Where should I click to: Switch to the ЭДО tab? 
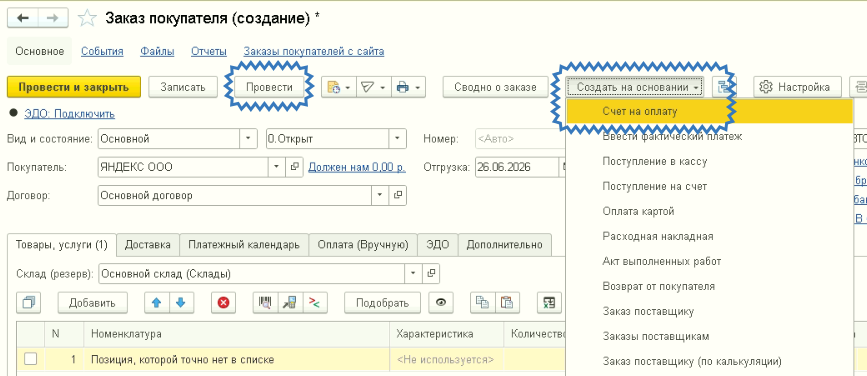click(x=438, y=244)
